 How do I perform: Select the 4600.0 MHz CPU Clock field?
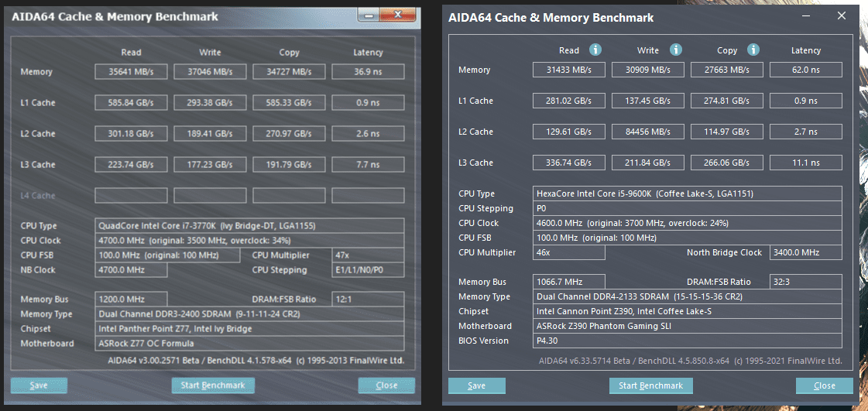point(688,223)
